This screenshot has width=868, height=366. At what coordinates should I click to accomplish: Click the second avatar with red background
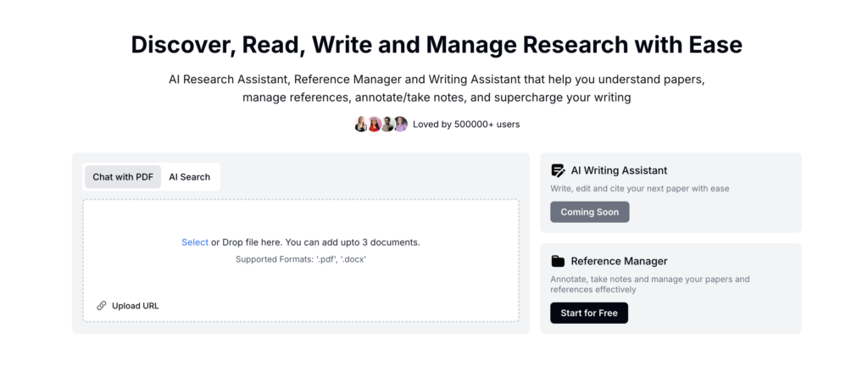(374, 125)
